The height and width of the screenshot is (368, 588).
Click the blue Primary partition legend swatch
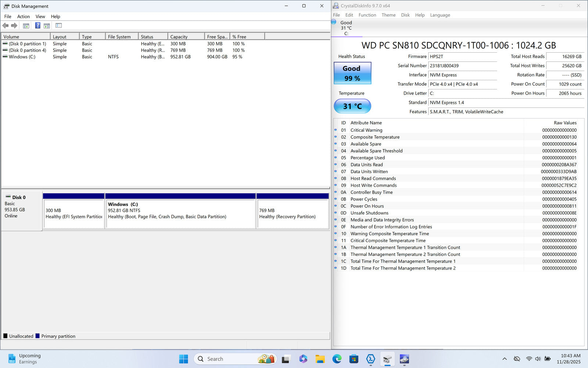pyautogui.click(x=37, y=336)
